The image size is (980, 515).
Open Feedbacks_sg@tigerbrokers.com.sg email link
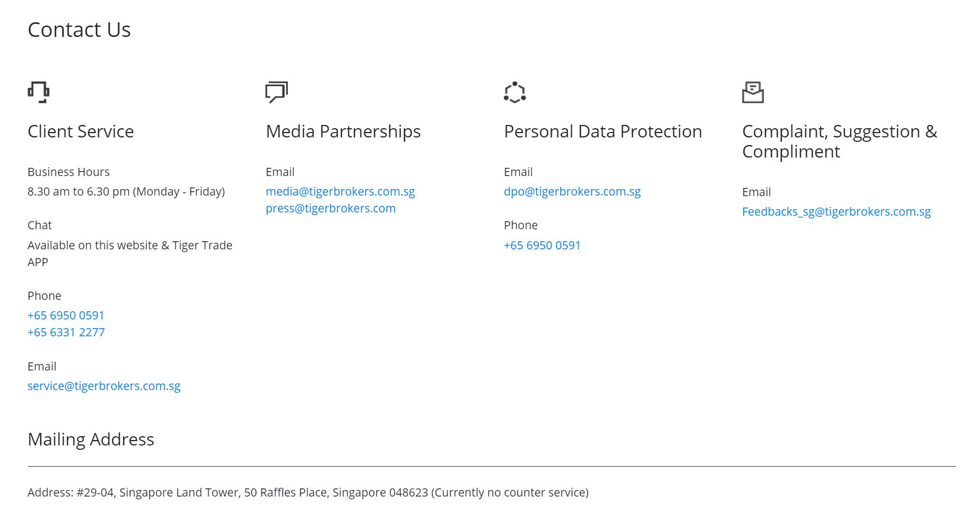click(x=836, y=212)
